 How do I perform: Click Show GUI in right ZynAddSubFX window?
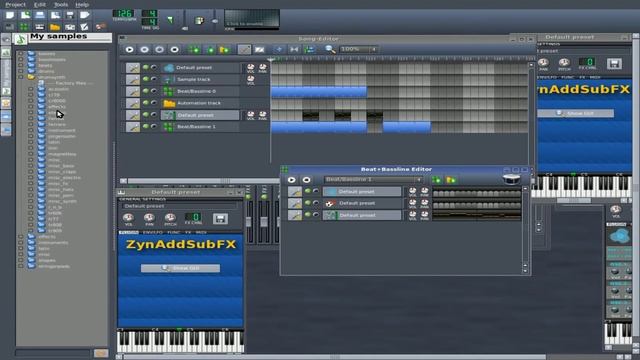pyautogui.click(x=575, y=113)
